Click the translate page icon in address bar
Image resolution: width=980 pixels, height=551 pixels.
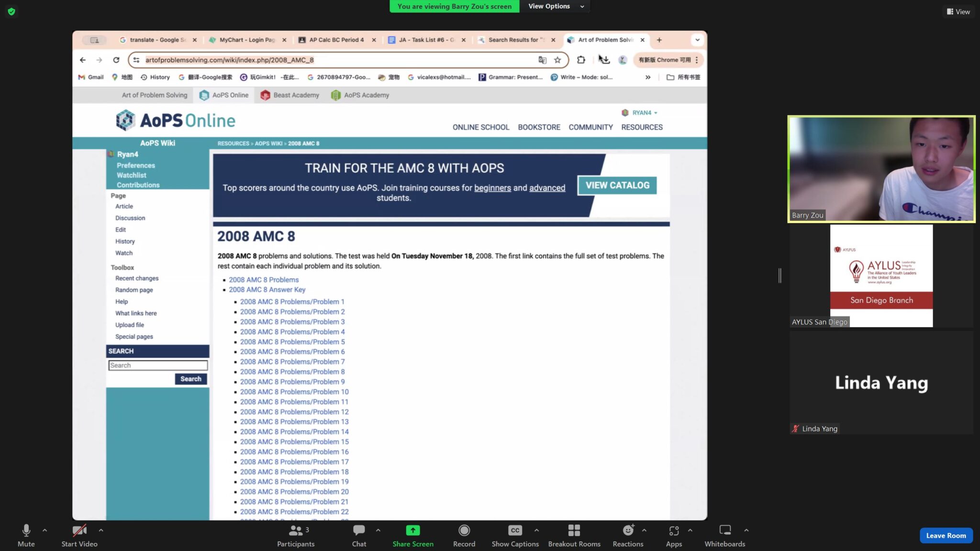tap(542, 60)
